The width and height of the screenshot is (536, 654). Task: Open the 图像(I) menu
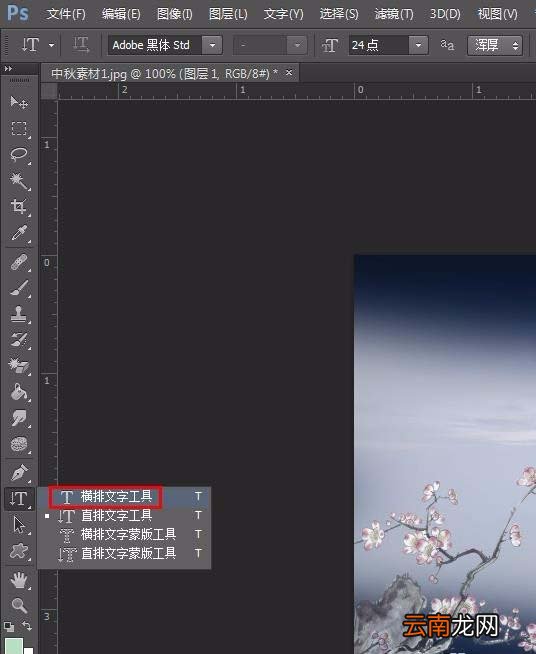point(174,14)
